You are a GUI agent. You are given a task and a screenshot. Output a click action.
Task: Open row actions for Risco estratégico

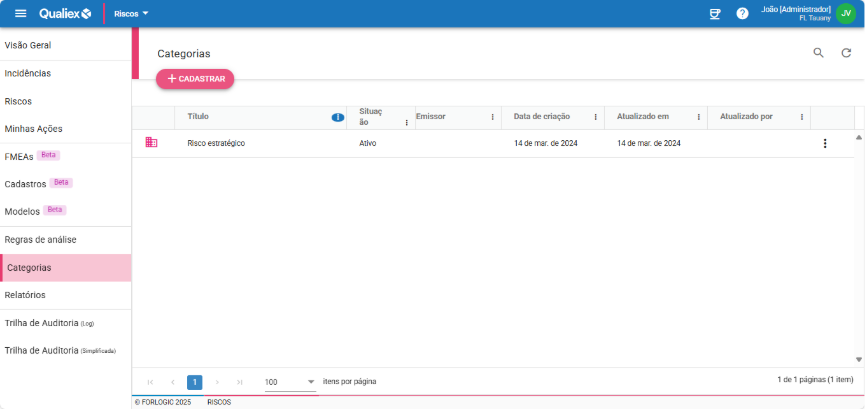(825, 143)
